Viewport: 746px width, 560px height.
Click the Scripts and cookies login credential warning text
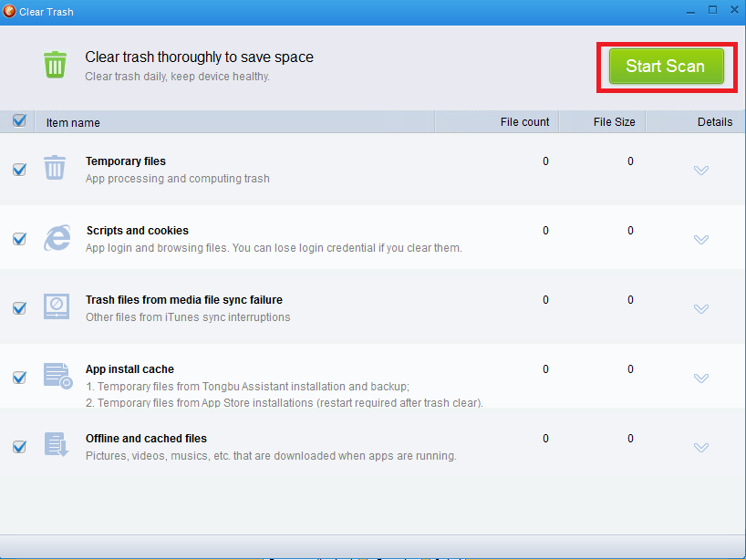[x=274, y=248]
